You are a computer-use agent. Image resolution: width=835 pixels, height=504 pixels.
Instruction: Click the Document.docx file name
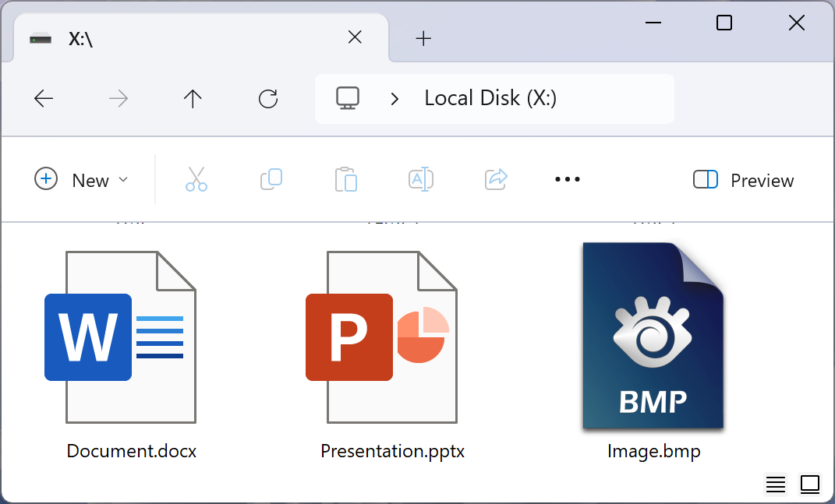(x=132, y=451)
